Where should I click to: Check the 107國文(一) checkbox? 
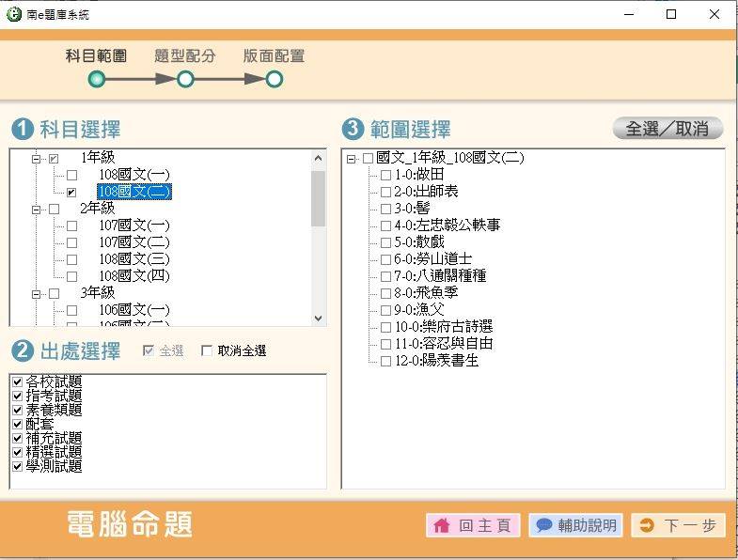pos(72,226)
